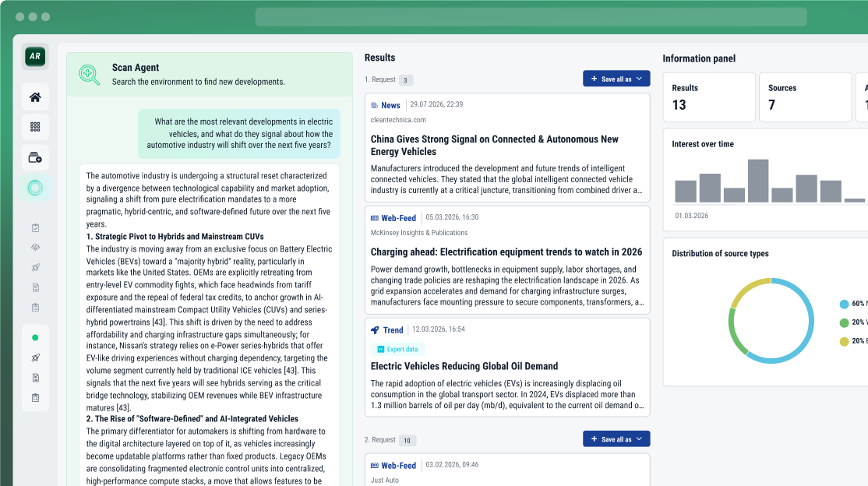Click the Expert data tag
This screenshot has height=486, width=868.
(x=397, y=349)
